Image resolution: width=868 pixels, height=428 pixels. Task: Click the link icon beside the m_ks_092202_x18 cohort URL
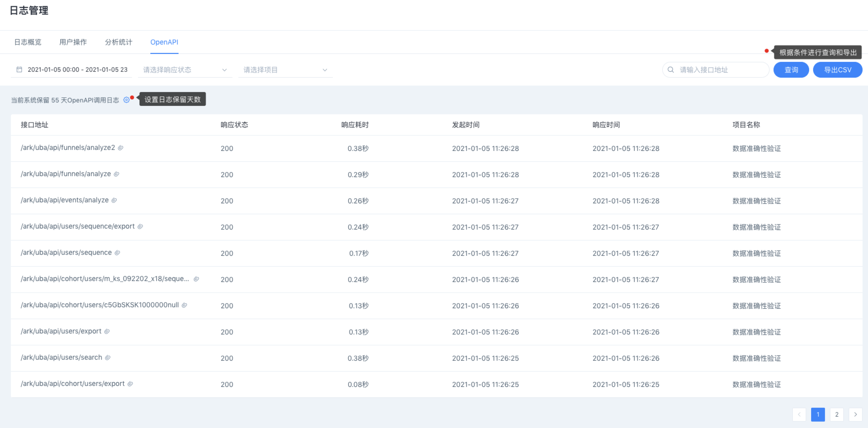tap(196, 279)
